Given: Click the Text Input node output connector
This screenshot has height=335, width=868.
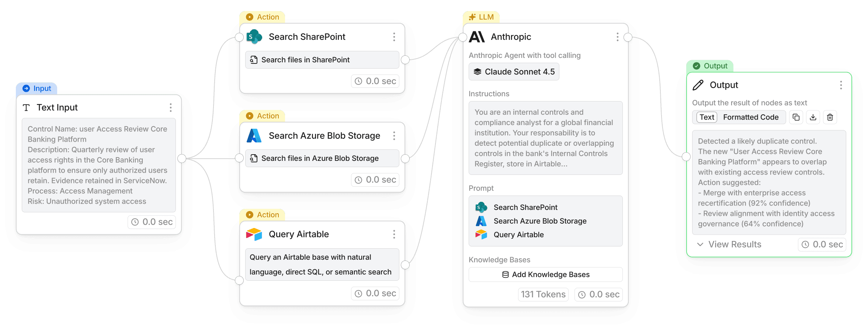Looking at the screenshot, I should tap(182, 159).
